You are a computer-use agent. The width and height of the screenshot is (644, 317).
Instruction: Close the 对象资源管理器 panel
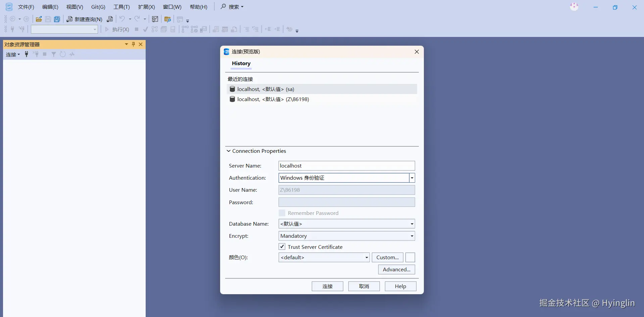point(141,44)
